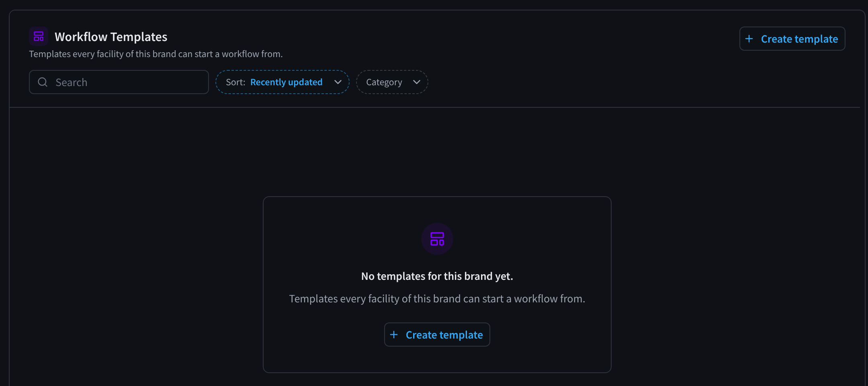Image resolution: width=868 pixels, height=386 pixels.
Task: Click the Workflow Templates heading
Action: tap(111, 37)
